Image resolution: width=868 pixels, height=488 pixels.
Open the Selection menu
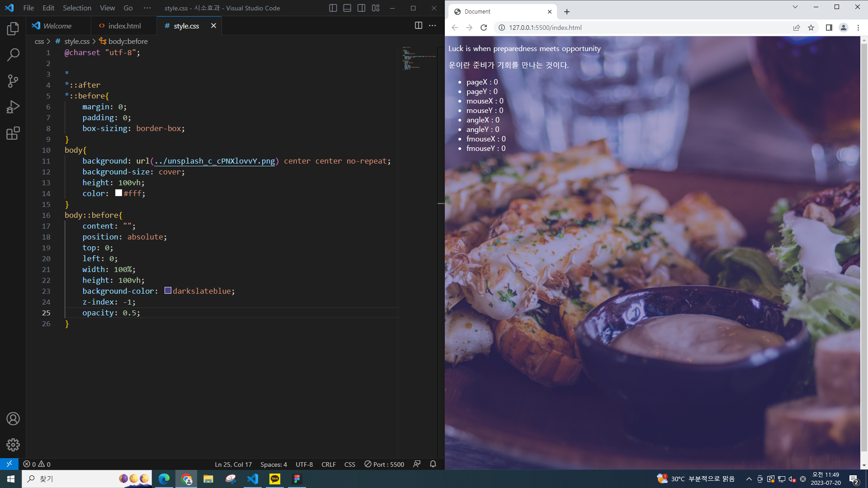tap(77, 8)
